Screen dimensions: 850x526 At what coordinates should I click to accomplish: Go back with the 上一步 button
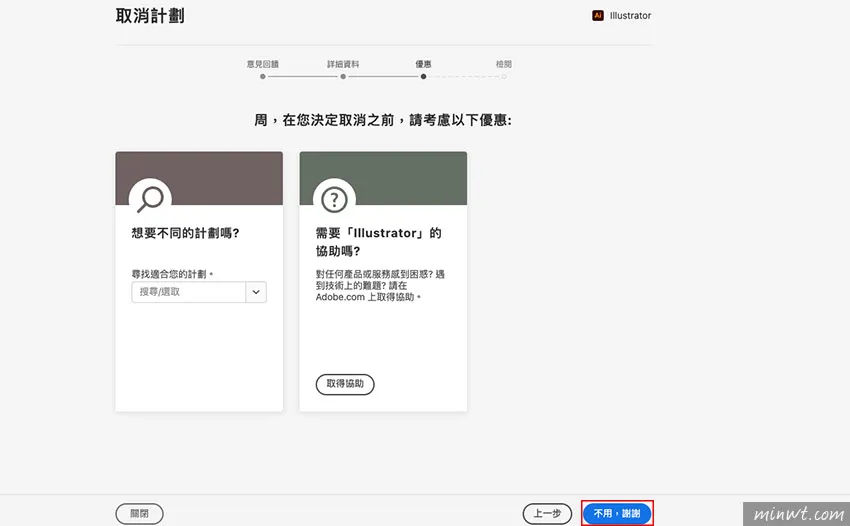[x=547, y=513]
